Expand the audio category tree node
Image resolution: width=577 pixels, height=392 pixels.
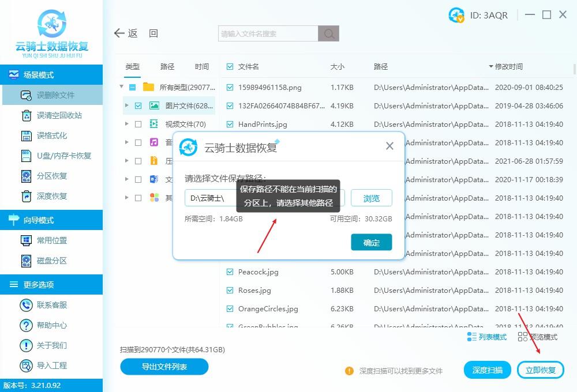click(126, 142)
